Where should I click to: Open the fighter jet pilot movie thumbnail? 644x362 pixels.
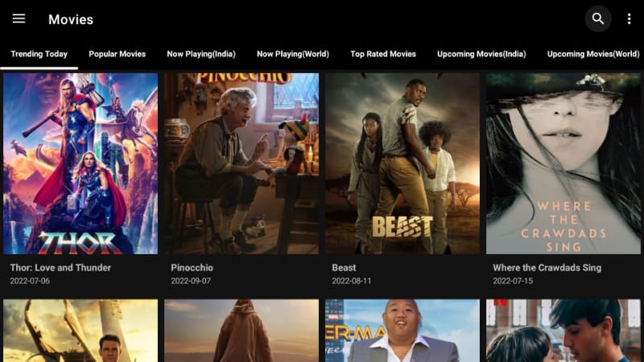(x=80, y=331)
